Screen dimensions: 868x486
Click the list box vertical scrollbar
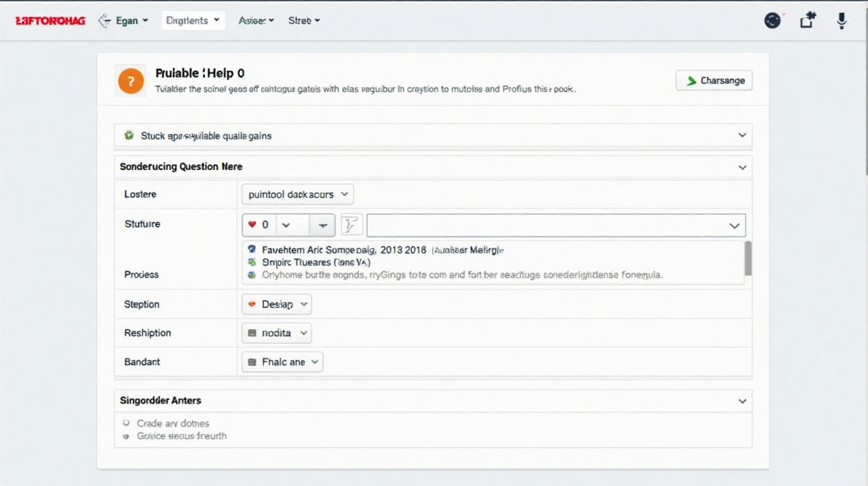tap(748, 258)
